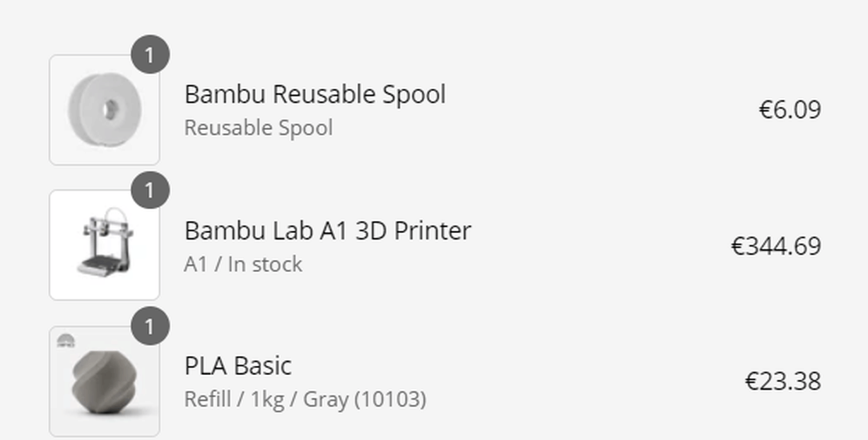Click the Refill / 1kg / Gray (10103) text

click(305, 400)
